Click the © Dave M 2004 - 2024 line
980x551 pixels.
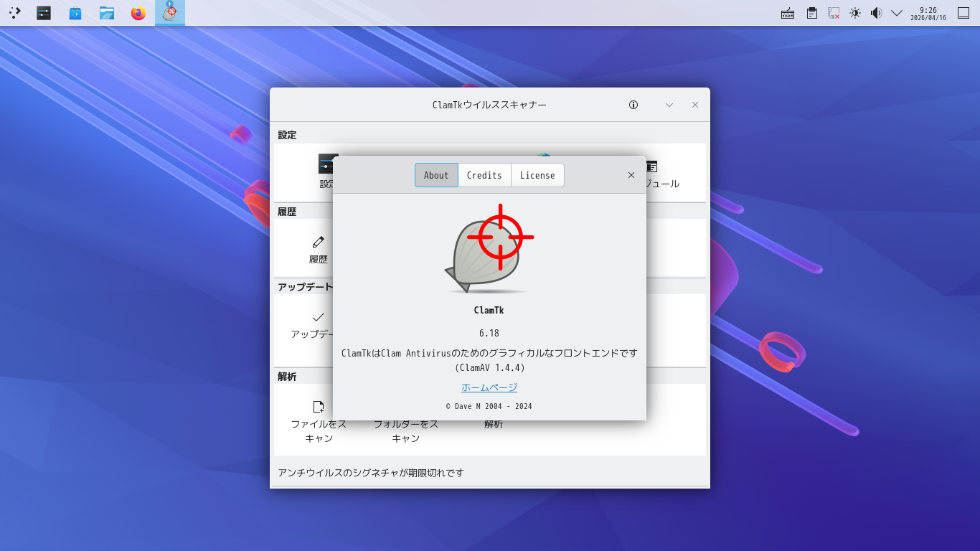click(x=489, y=406)
